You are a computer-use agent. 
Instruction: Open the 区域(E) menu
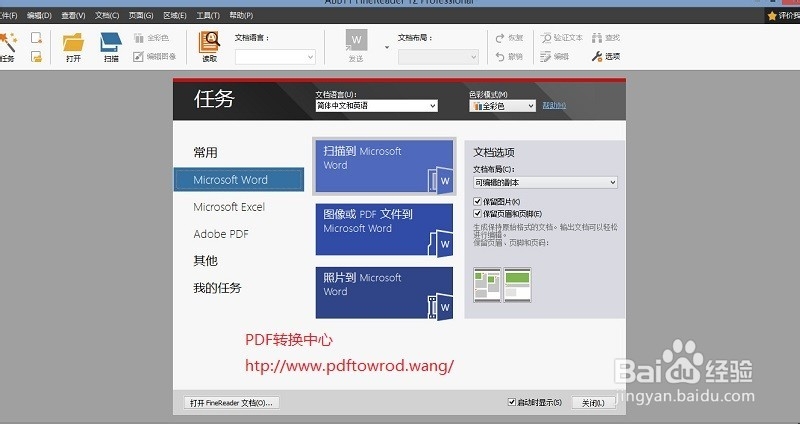(x=174, y=16)
